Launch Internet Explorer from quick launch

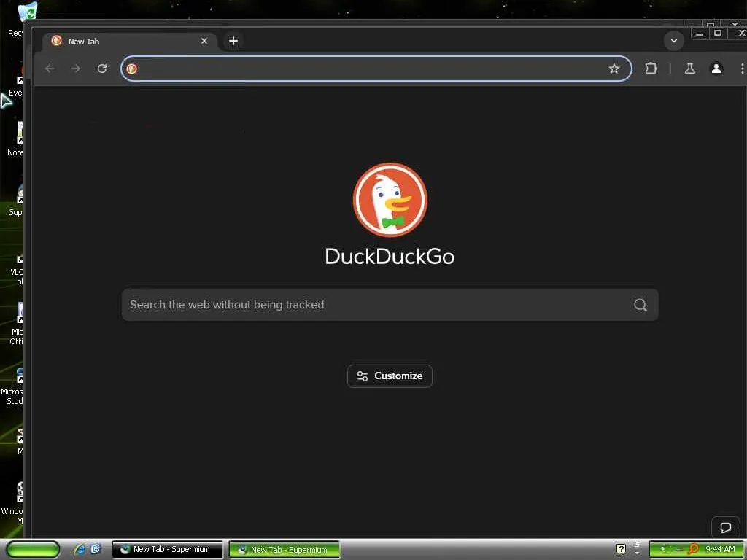(x=80, y=550)
